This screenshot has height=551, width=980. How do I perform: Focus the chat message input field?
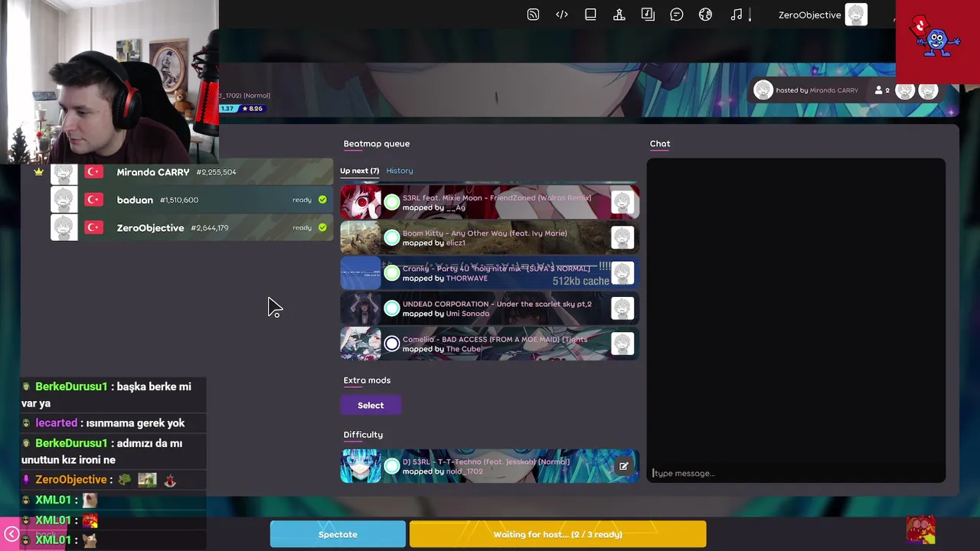pyautogui.click(x=796, y=473)
